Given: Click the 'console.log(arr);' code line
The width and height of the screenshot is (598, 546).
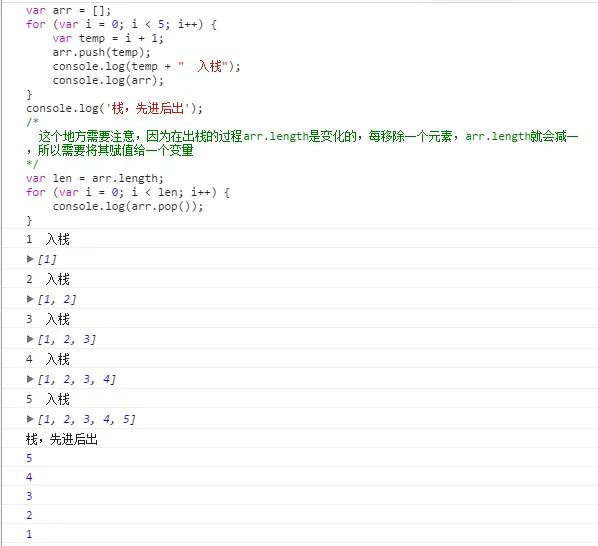Looking at the screenshot, I should click(108, 80).
